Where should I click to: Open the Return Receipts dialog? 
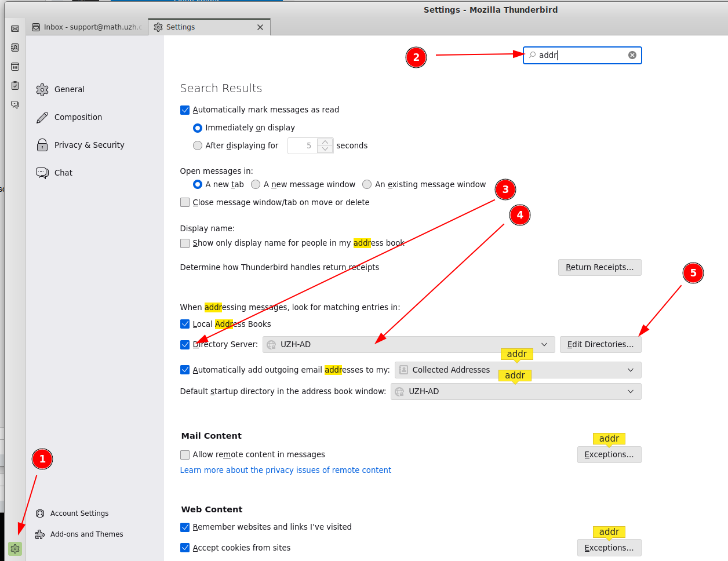click(x=599, y=268)
